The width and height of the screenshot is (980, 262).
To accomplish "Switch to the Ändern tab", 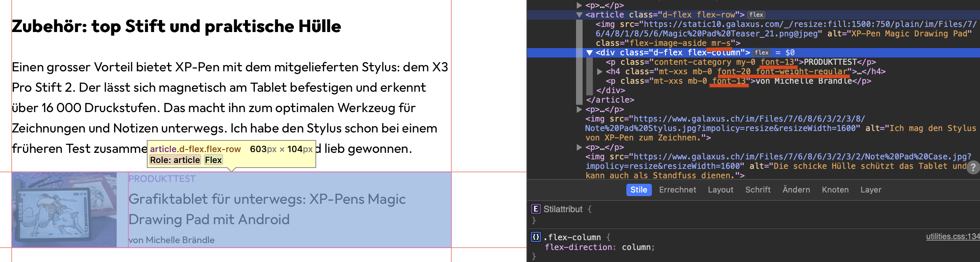I will click(x=796, y=190).
